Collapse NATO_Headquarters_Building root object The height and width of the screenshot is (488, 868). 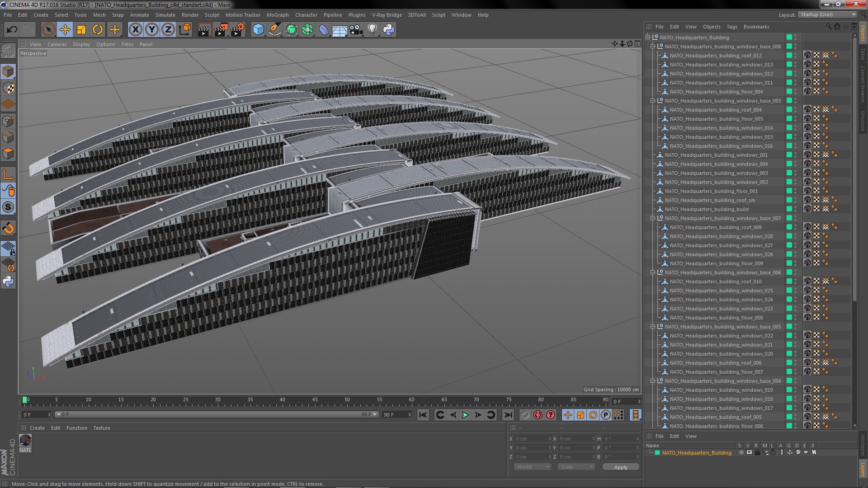[x=648, y=38]
